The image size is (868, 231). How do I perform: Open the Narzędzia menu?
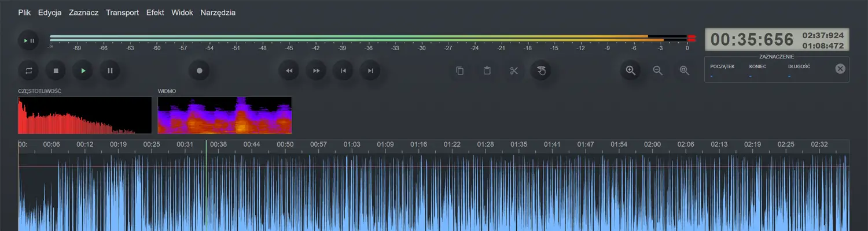coord(218,12)
